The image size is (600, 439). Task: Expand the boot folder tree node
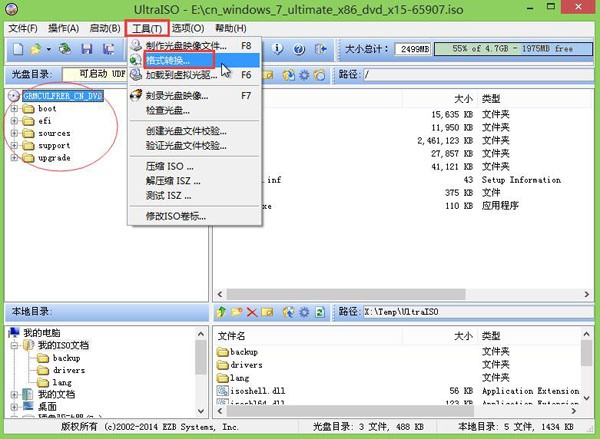[14, 109]
